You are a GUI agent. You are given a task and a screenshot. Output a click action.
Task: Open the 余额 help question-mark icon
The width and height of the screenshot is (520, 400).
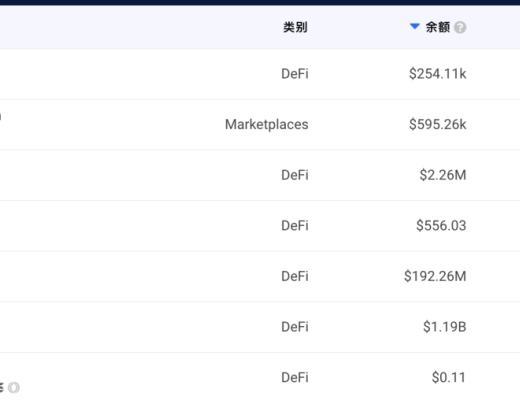460,27
